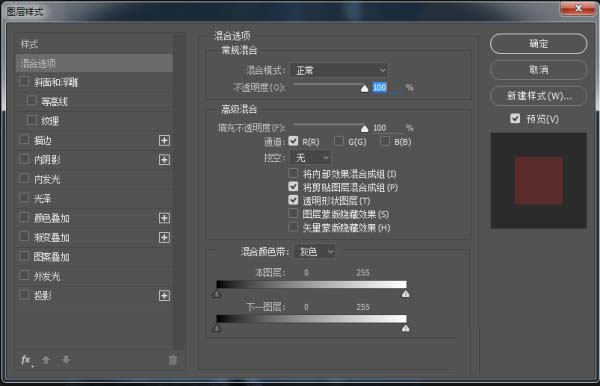The width and height of the screenshot is (600, 386).
Task: Enable the 描边 checkbox
Action: pos(24,140)
